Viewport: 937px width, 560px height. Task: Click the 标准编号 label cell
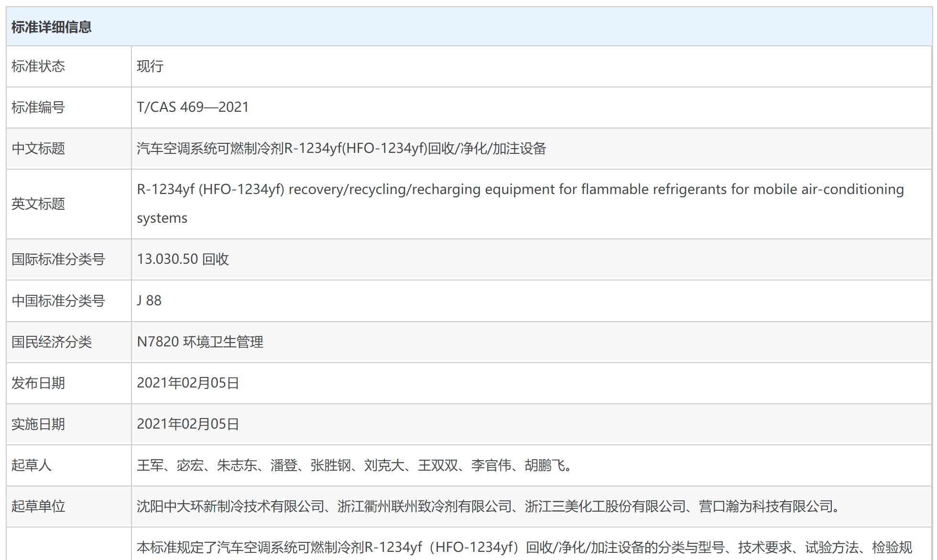point(38,108)
